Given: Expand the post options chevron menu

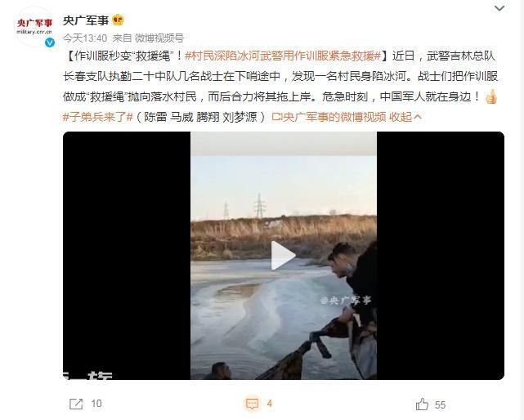Looking at the screenshot, I should (499, 8).
